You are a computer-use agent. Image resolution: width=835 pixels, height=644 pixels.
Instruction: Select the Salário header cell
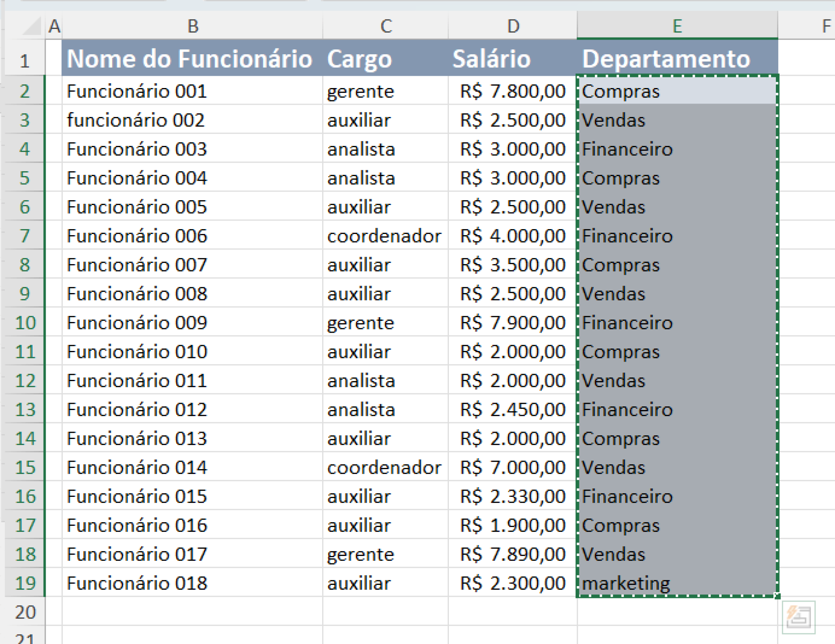491,59
